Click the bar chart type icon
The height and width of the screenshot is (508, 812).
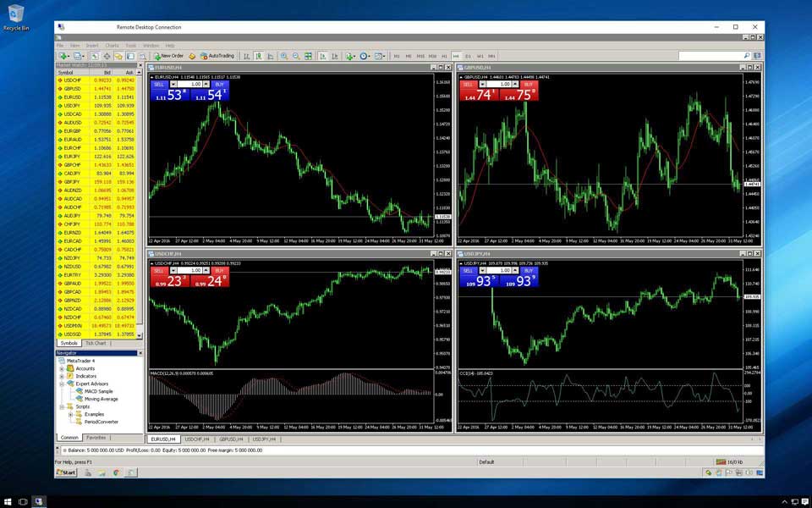246,56
